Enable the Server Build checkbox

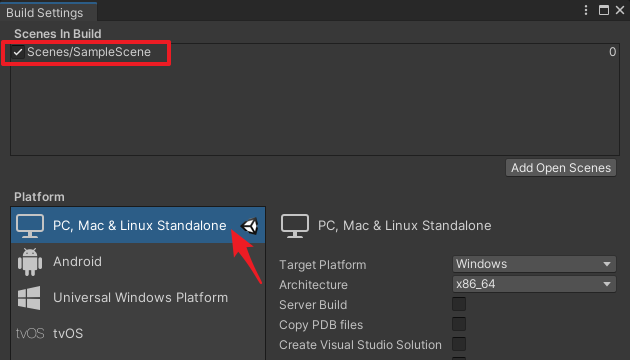tap(459, 304)
